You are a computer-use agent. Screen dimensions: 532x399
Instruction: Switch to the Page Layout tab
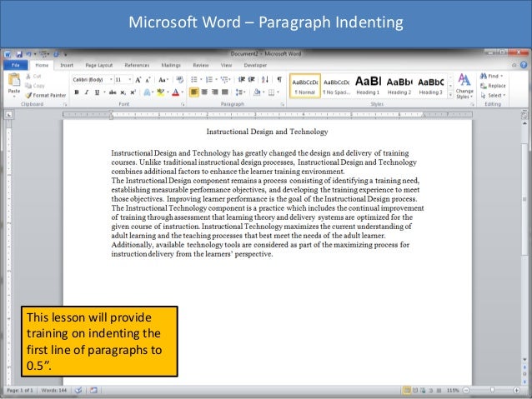99,64
